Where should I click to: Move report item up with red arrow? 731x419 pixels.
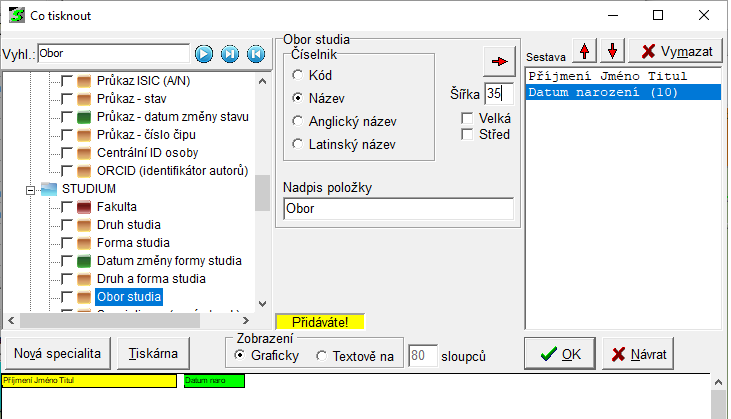click(x=585, y=51)
